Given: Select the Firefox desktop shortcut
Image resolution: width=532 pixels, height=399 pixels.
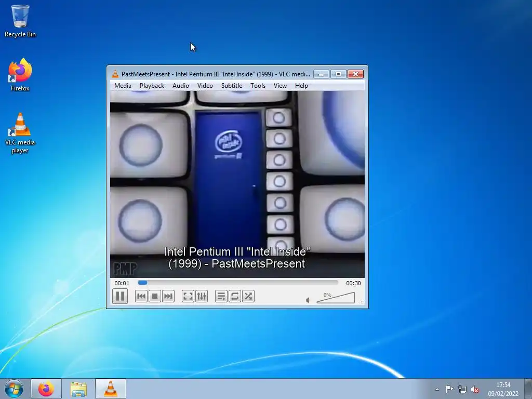Looking at the screenshot, I should (20, 75).
